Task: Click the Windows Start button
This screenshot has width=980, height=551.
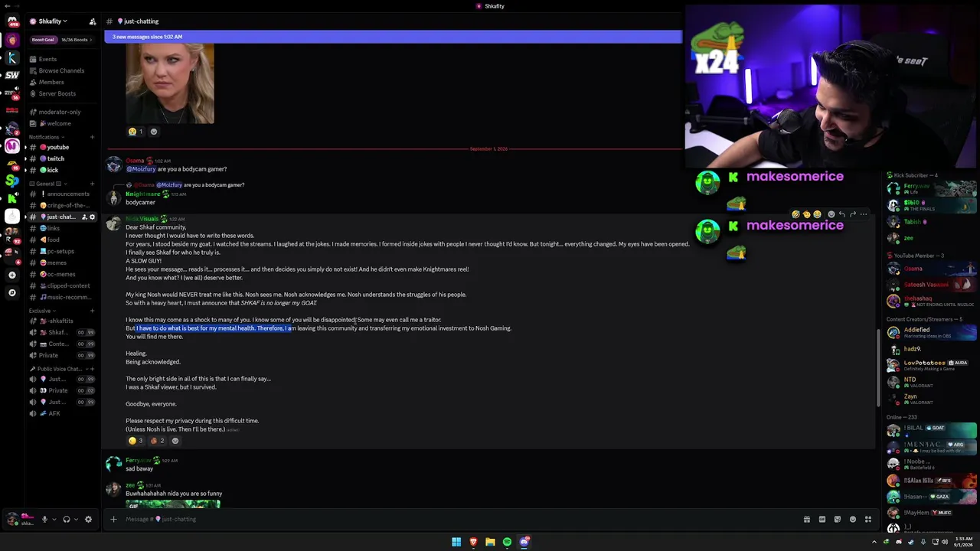Action: 456,542
